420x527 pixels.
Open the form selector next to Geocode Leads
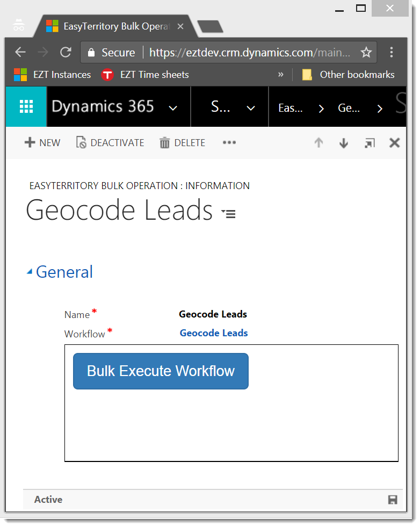pyautogui.click(x=229, y=214)
